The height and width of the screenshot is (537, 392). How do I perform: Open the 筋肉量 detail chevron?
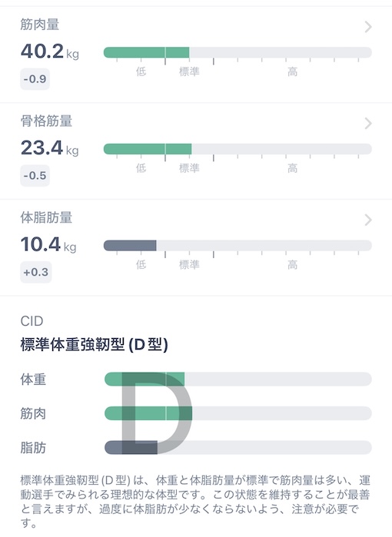[368, 27]
